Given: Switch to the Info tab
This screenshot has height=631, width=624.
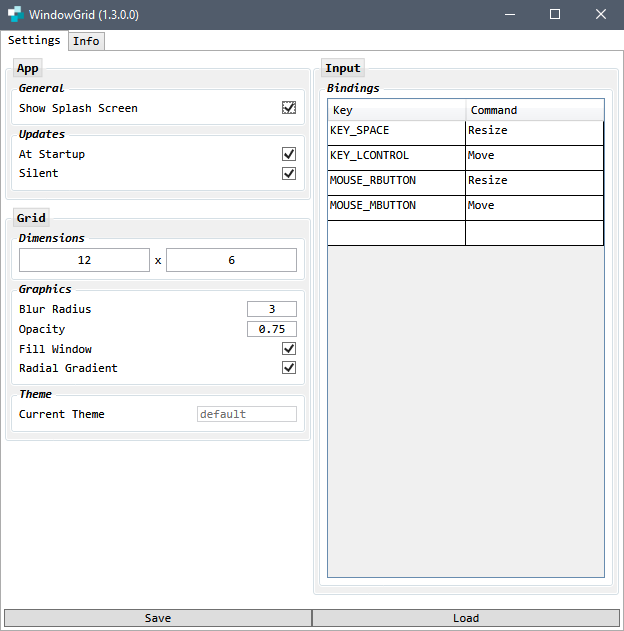Looking at the screenshot, I should [86, 41].
